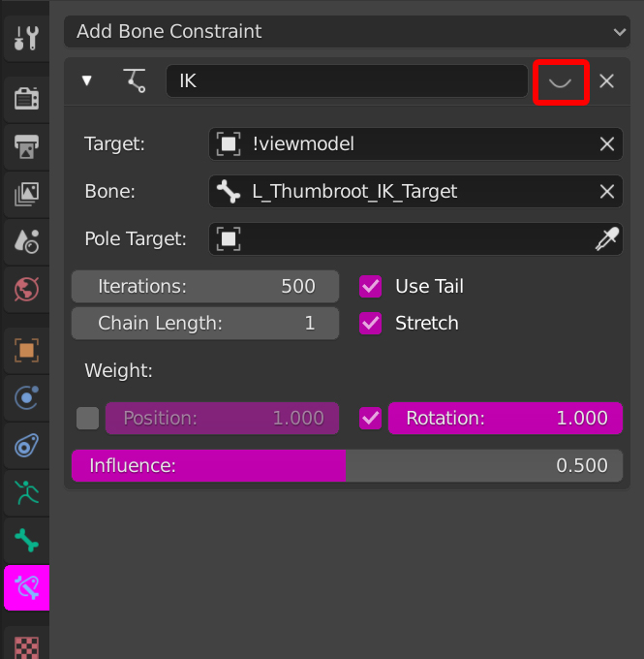The height and width of the screenshot is (659, 644).
Task: Enable the Position weight checkbox
Action: 88,418
